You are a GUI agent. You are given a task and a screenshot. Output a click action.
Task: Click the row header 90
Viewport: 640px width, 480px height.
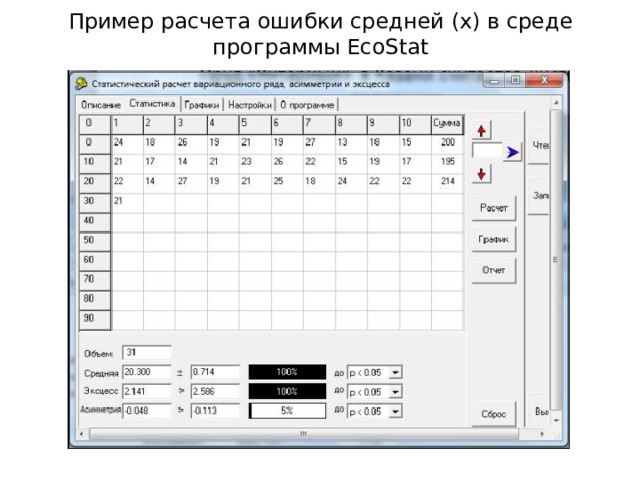95,319
